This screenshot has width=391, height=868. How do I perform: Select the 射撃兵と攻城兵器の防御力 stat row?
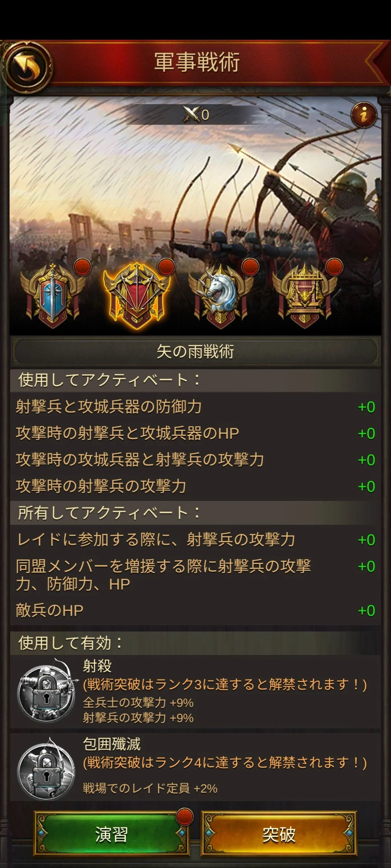coord(195,407)
